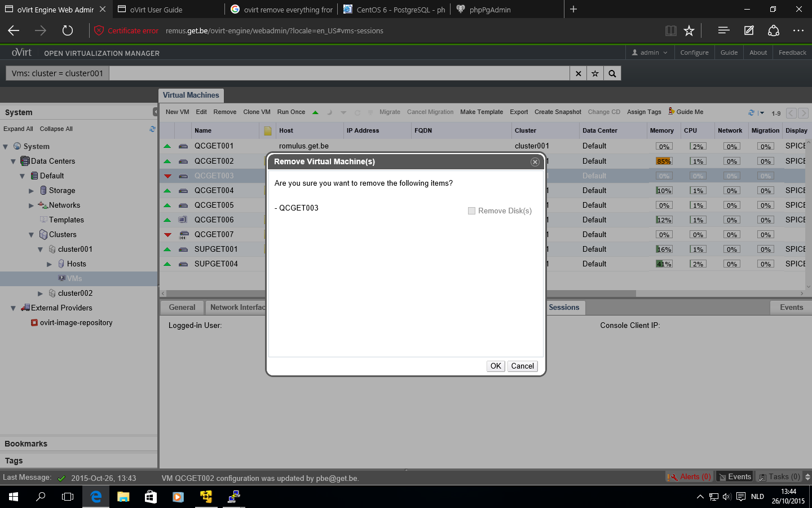Bookmark the search with star icon
The width and height of the screenshot is (812, 508).
[595, 73]
